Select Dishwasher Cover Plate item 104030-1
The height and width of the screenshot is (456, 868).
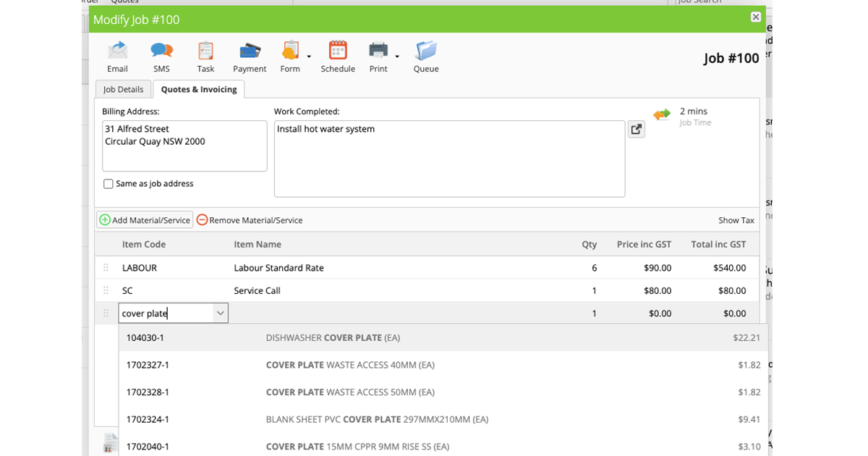click(x=333, y=338)
